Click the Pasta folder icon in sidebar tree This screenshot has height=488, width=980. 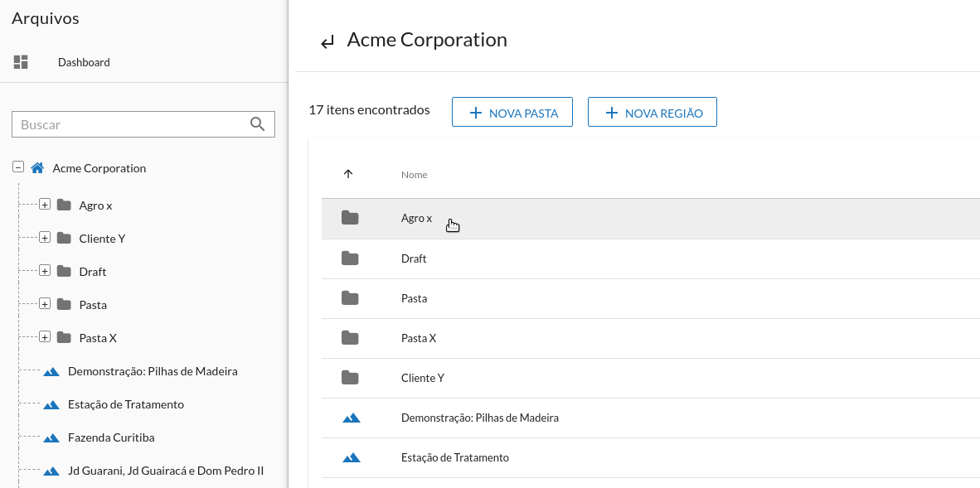coord(64,304)
